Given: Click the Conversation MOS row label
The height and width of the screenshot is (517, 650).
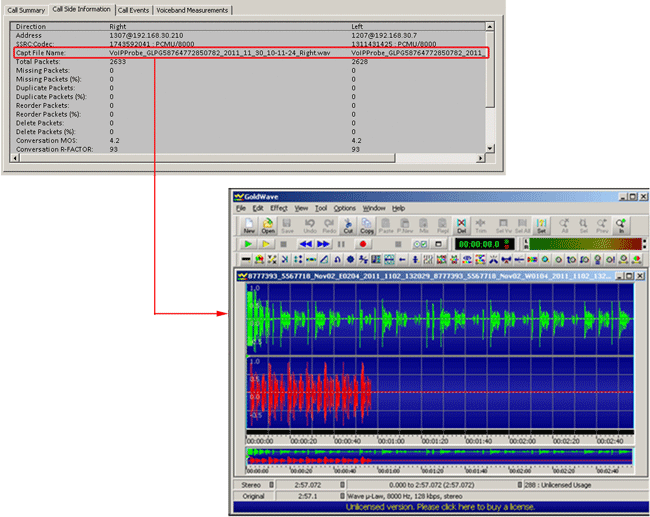Looking at the screenshot, I should pyautogui.click(x=46, y=140).
